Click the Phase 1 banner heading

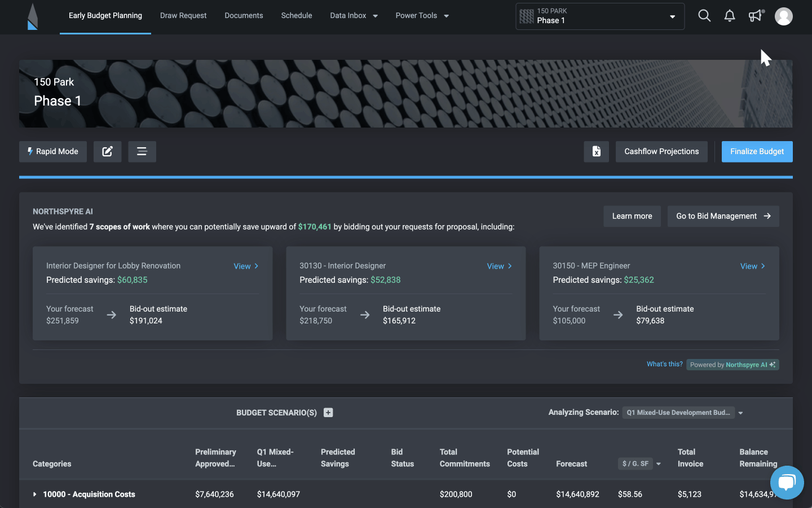(x=58, y=101)
